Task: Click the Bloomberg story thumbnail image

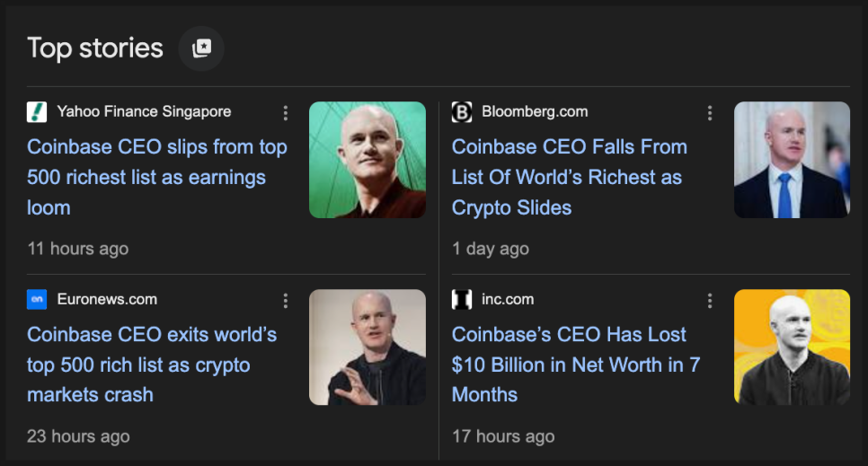Action: point(792,160)
